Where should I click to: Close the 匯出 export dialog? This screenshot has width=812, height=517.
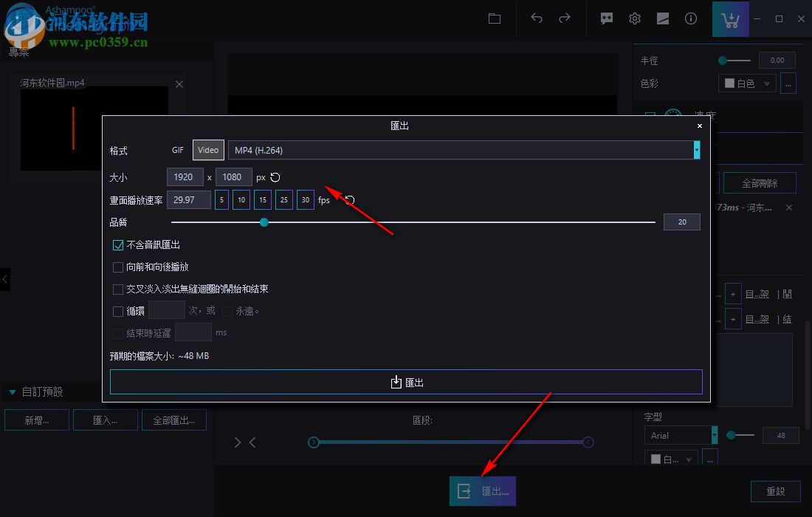700,126
